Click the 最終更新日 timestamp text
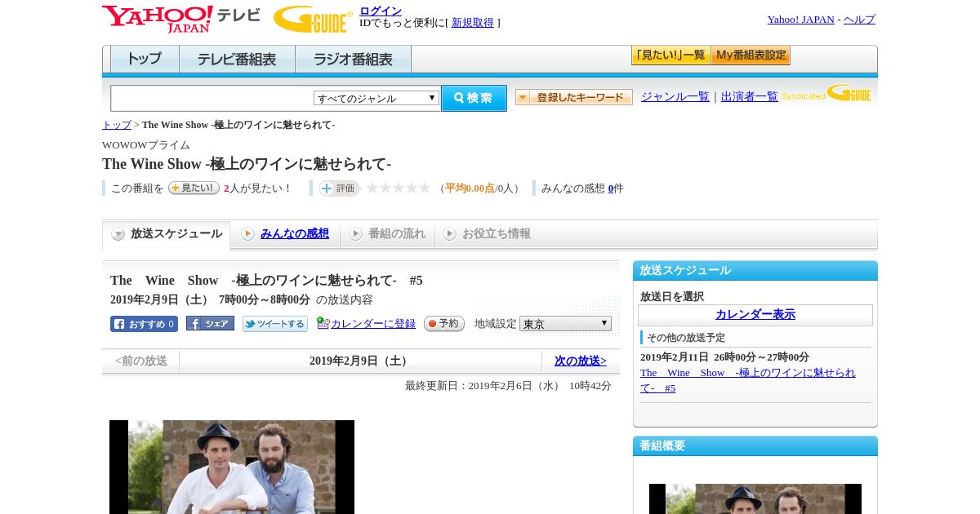 (x=508, y=386)
